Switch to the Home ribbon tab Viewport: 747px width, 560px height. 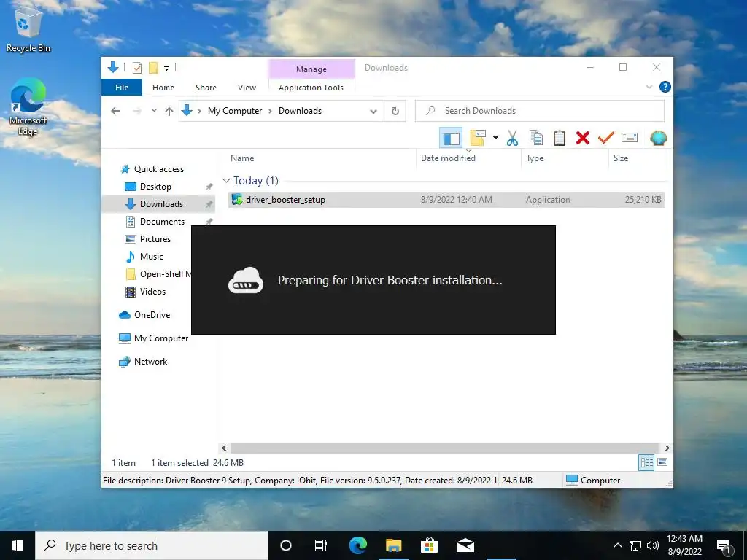(163, 87)
